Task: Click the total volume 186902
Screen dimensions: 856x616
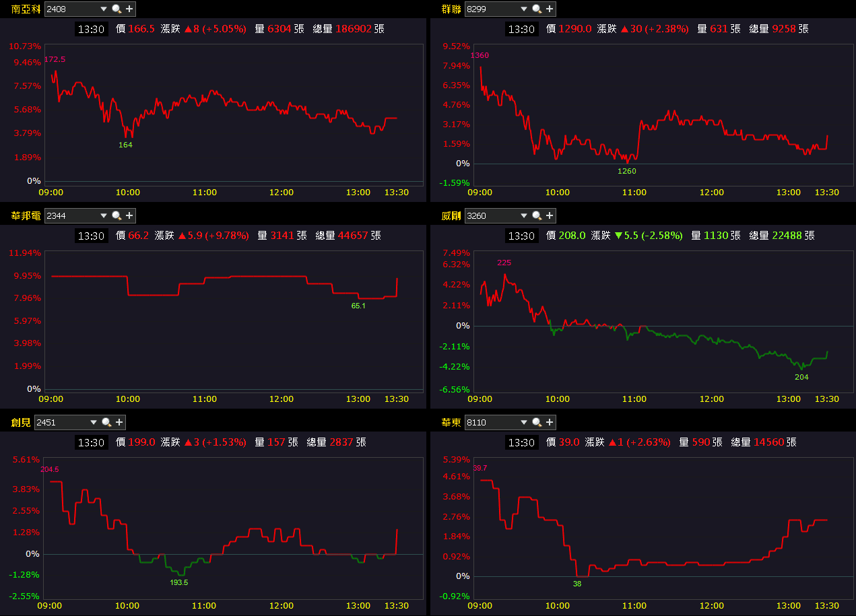Action: 354,29
